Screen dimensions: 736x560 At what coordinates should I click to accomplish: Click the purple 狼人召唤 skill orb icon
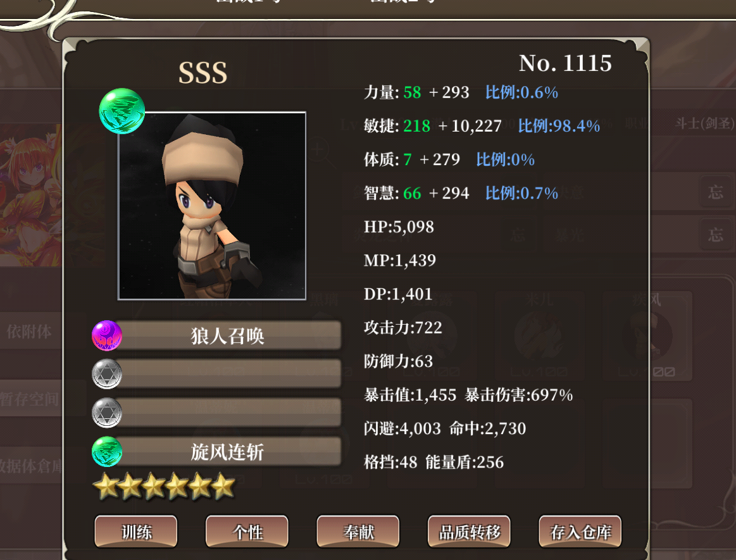click(107, 335)
